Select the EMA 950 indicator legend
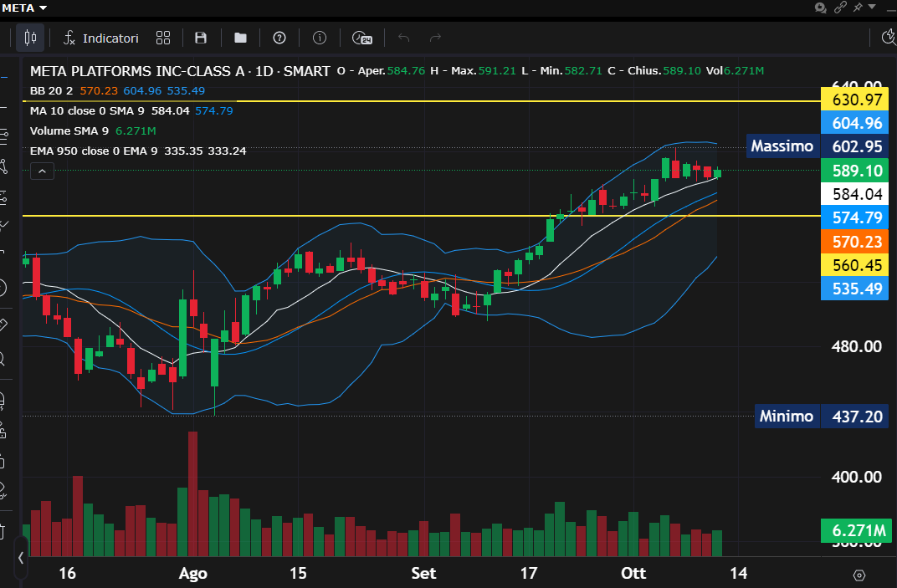This screenshot has height=588, width=897. pyautogui.click(x=69, y=151)
